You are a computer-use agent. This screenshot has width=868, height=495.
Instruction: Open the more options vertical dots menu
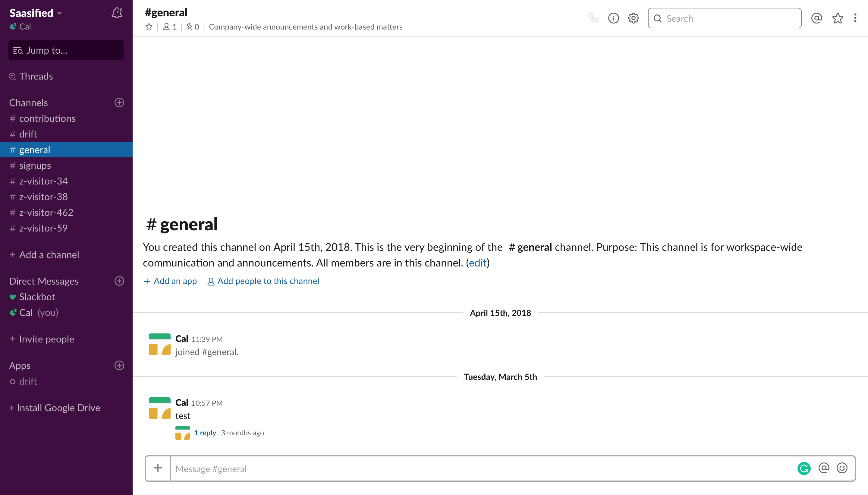click(x=855, y=18)
